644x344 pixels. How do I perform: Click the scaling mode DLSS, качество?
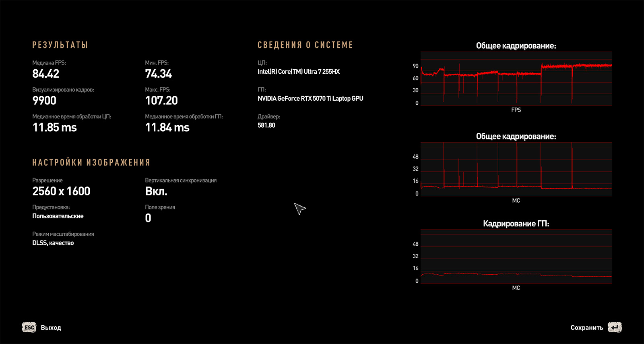(x=53, y=243)
